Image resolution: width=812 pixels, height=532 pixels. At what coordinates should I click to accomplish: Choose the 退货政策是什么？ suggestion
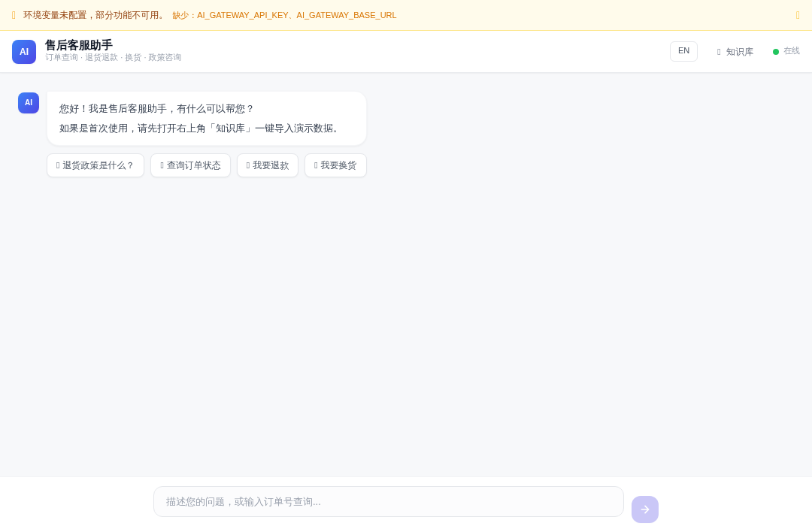coord(95,165)
